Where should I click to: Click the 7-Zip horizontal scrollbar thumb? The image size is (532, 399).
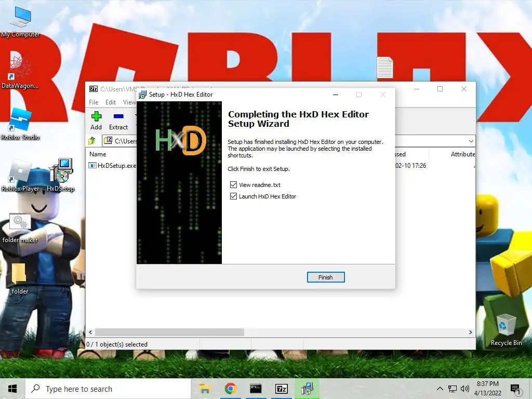[x=169, y=332]
